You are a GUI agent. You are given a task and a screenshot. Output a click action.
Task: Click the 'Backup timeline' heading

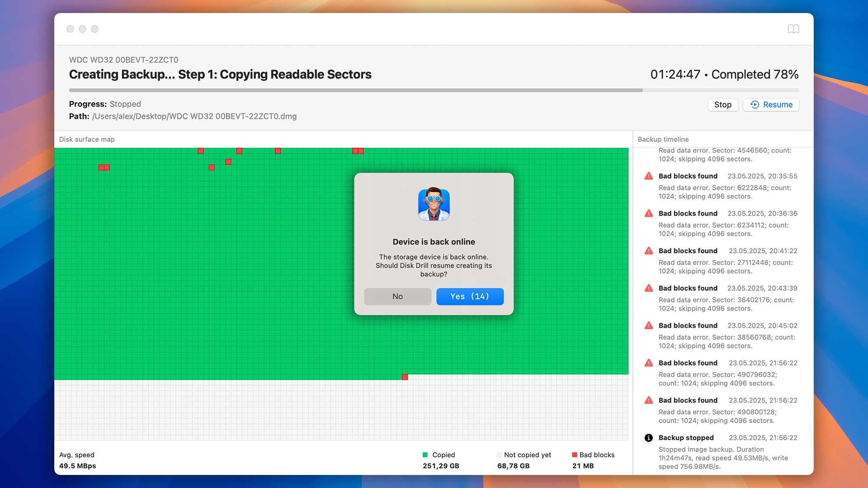tap(663, 139)
